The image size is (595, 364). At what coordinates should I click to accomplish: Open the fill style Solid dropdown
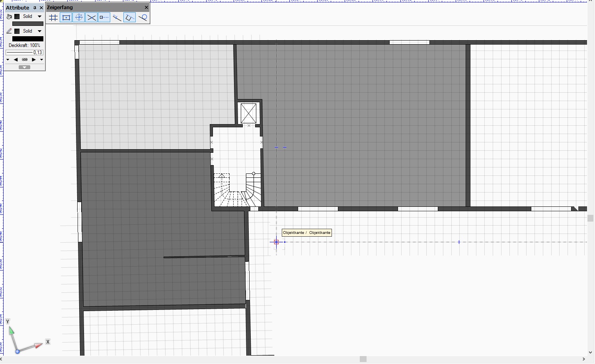(x=39, y=17)
